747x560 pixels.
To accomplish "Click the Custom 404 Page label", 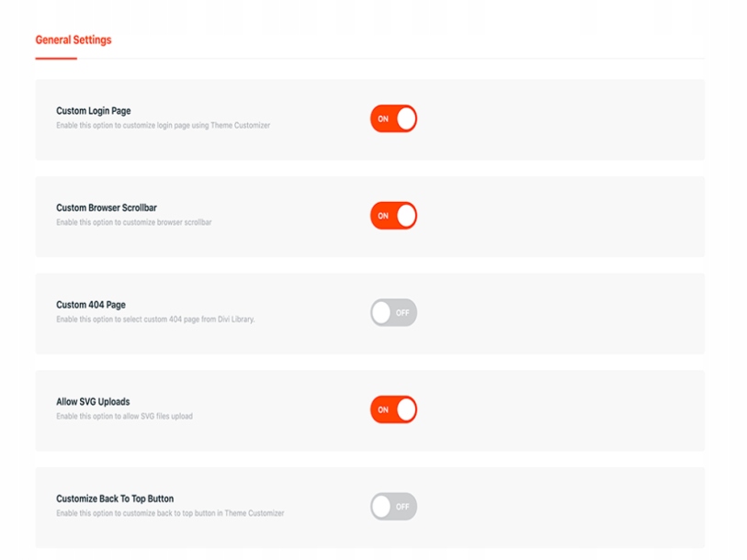I will coord(91,305).
